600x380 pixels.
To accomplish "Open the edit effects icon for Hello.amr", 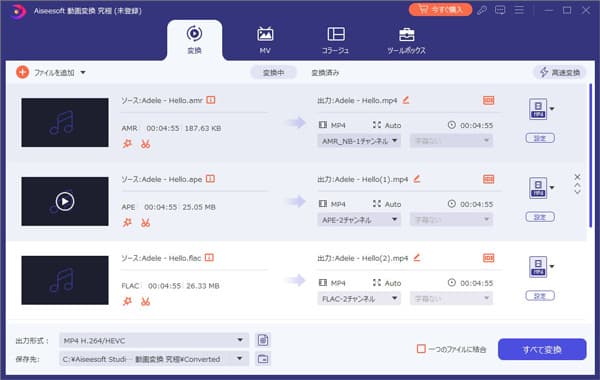I will pos(127,144).
